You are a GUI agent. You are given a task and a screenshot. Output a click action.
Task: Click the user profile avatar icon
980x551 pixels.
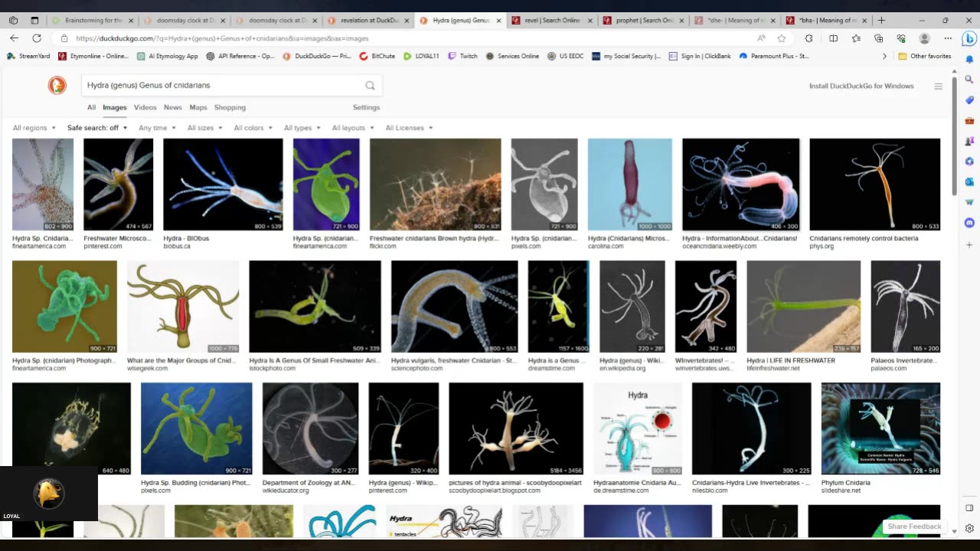(924, 38)
